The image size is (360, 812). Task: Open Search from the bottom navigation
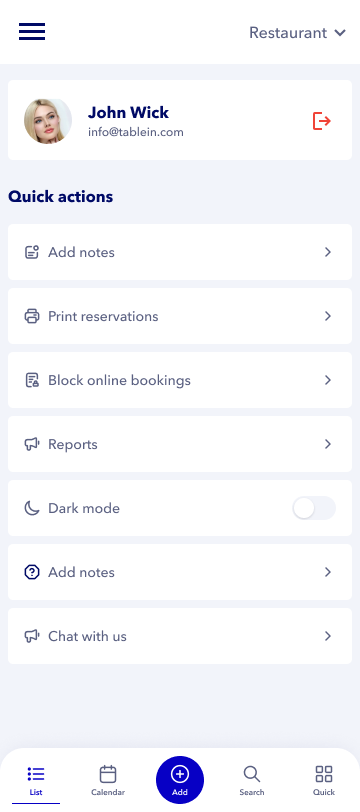pos(252,780)
